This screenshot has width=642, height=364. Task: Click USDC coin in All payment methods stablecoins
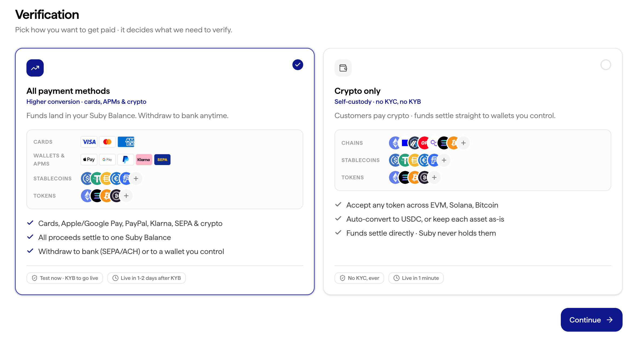pyautogui.click(x=86, y=178)
